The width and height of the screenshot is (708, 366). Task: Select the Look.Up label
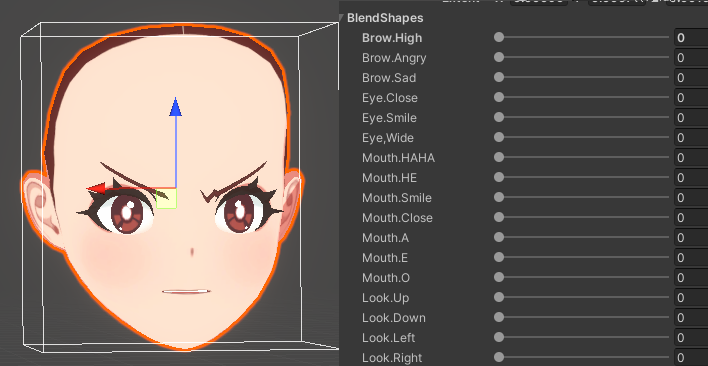pyautogui.click(x=386, y=297)
